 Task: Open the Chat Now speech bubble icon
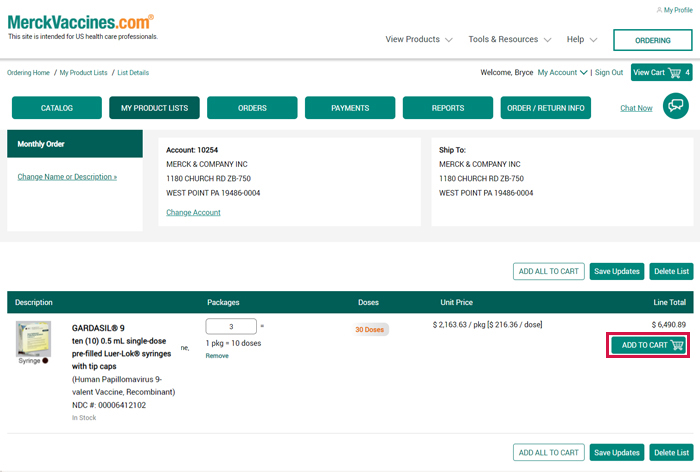(x=675, y=106)
